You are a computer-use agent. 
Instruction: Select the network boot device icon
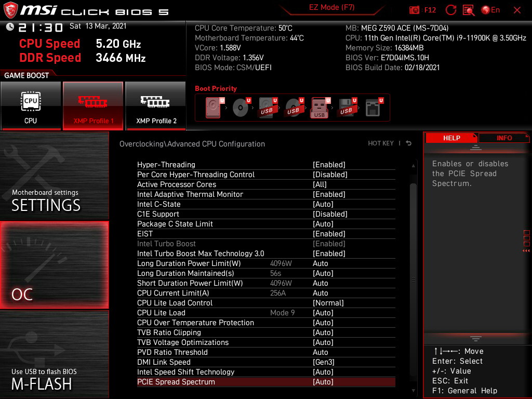374,107
